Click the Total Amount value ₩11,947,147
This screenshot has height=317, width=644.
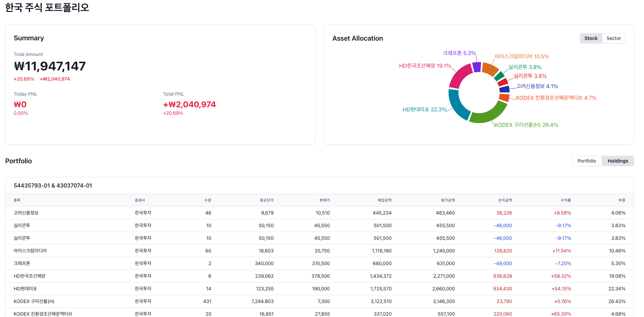pyautogui.click(x=50, y=66)
